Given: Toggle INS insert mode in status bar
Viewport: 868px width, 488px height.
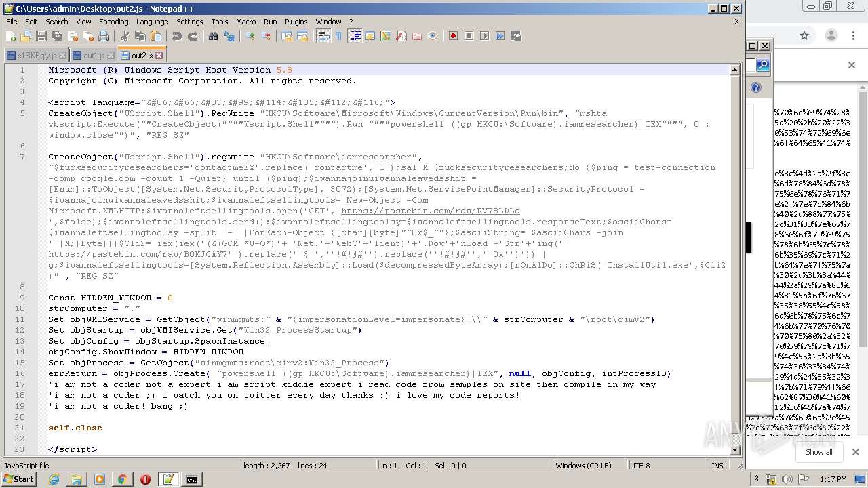Looking at the screenshot, I should (717, 466).
